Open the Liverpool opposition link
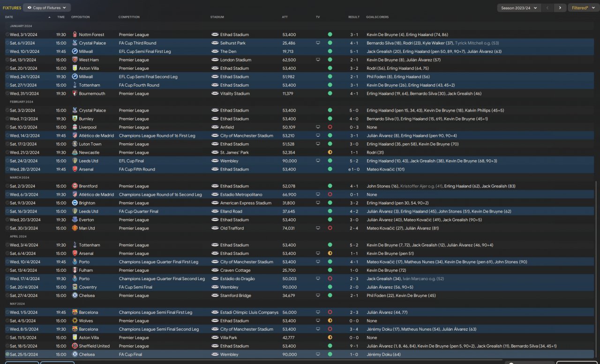The image size is (600, 364). coord(88,127)
